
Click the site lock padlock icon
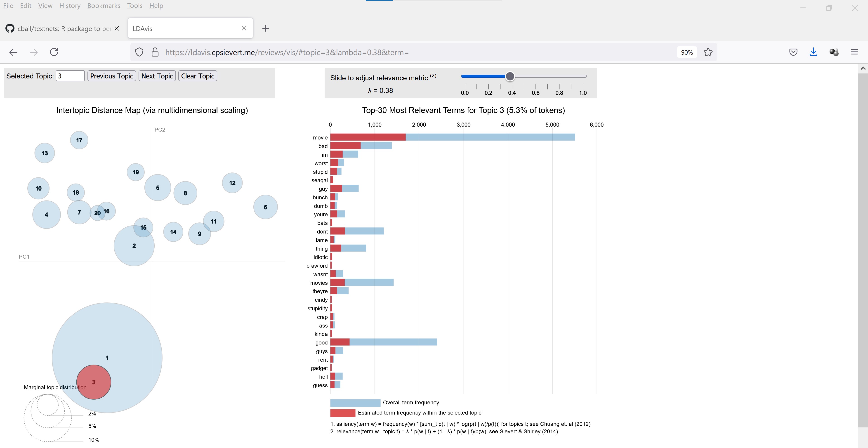[155, 52]
